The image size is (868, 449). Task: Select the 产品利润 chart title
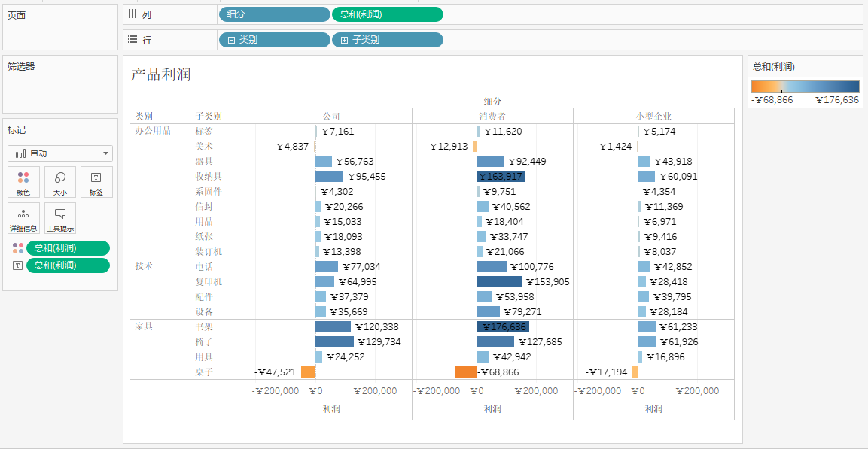click(x=161, y=74)
